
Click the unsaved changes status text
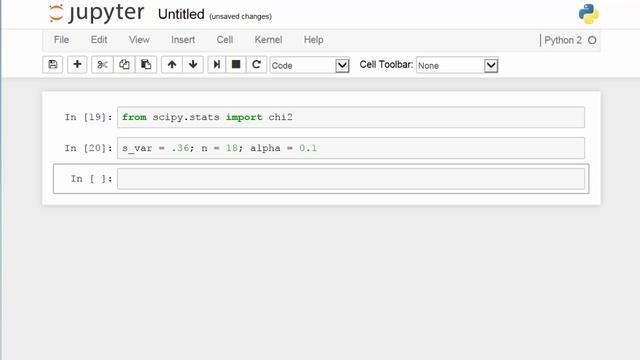(240, 16)
